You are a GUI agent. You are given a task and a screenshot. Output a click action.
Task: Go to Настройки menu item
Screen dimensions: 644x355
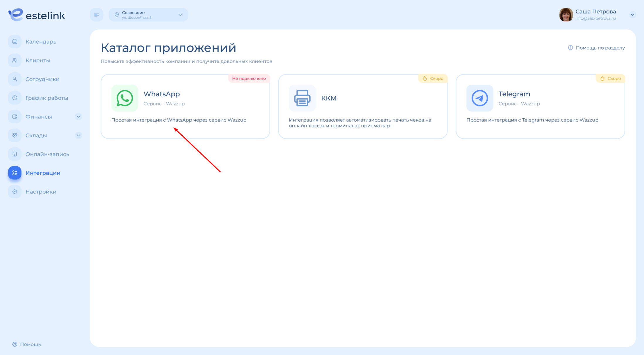click(x=41, y=192)
